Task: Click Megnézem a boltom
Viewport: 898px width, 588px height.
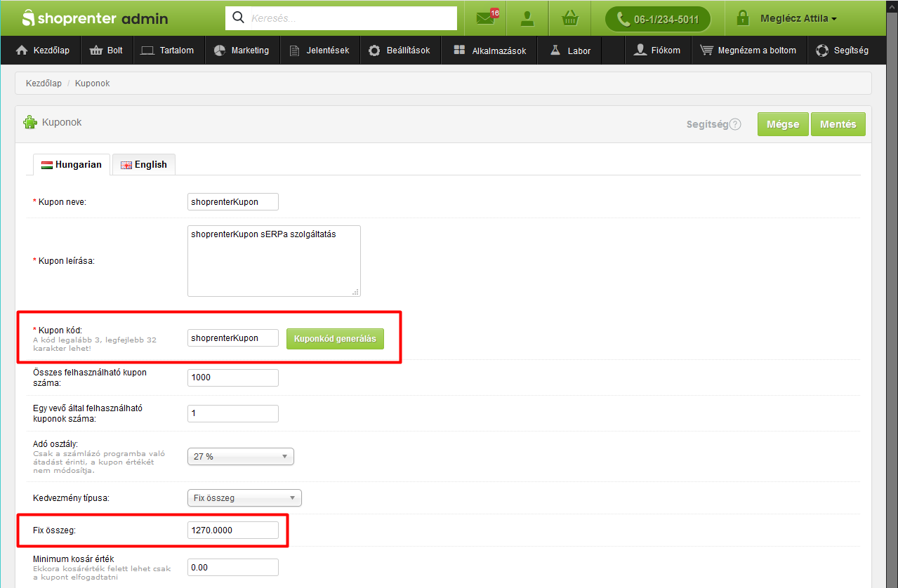Action: pyautogui.click(x=748, y=50)
